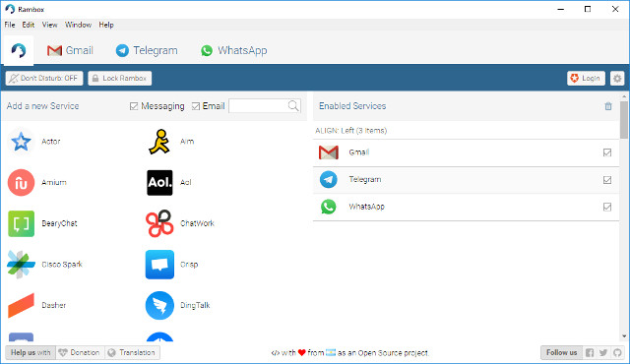Screen dimensions: 630x364
Task: Open the Window menu
Action: (x=79, y=25)
